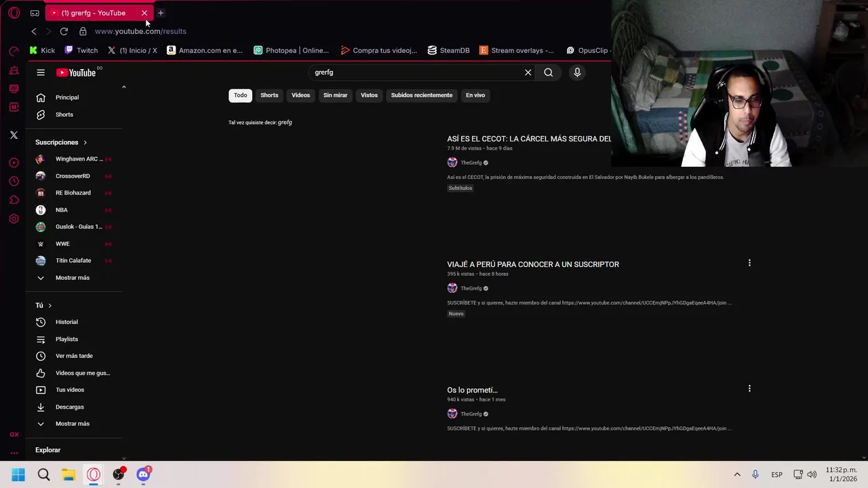Screen dimensions: 868x488
Task: Reload the page with the refresh icon
Action: (x=64, y=31)
